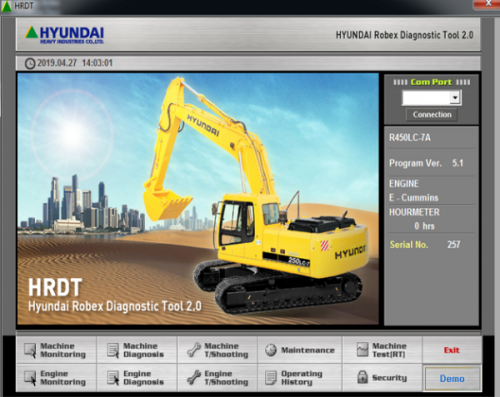Click the E - Cummins engine text
The height and width of the screenshot is (397, 500).
tap(414, 198)
